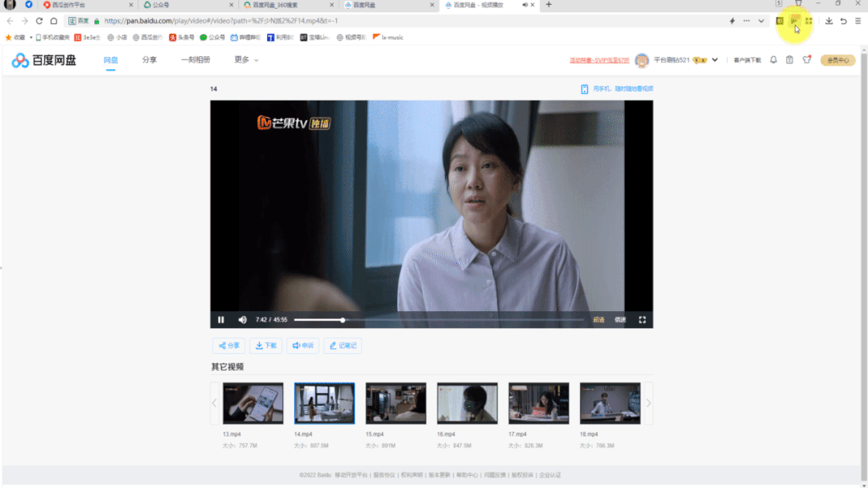The width and height of the screenshot is (868, 488).
Task: Open the SVIP promotion link
Action: (x=599, y=60)
